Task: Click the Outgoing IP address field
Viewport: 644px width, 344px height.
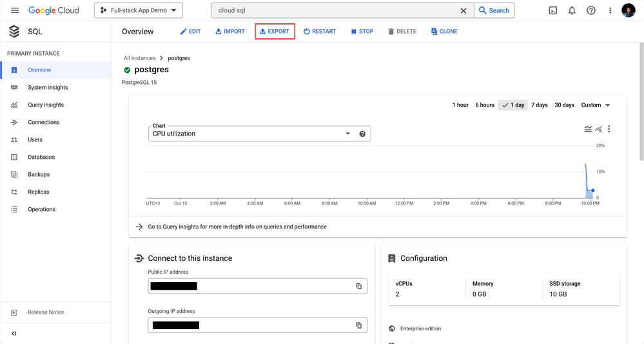Action: point(257,325)
